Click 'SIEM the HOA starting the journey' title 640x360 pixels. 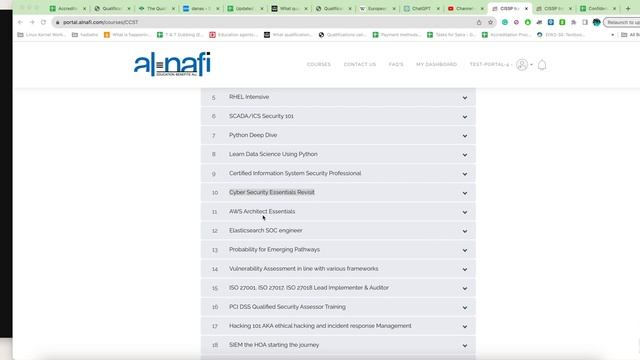coord(274,345)
